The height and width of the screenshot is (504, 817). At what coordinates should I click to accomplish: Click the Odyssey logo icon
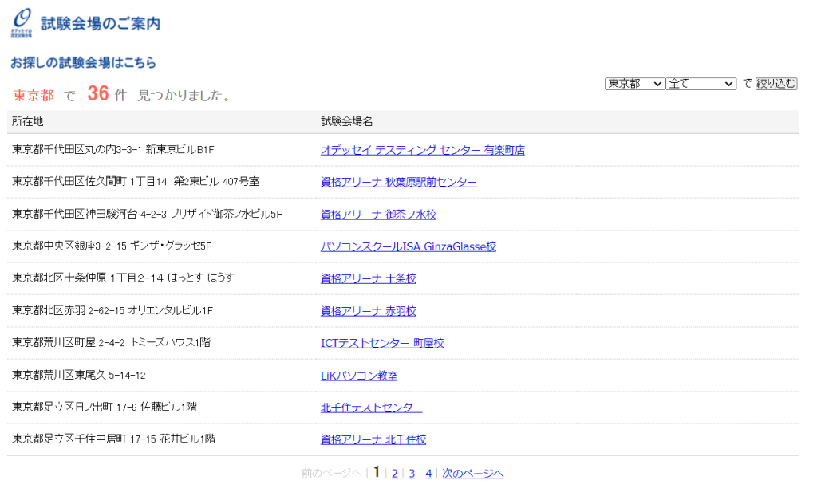(x=22, y=22)
